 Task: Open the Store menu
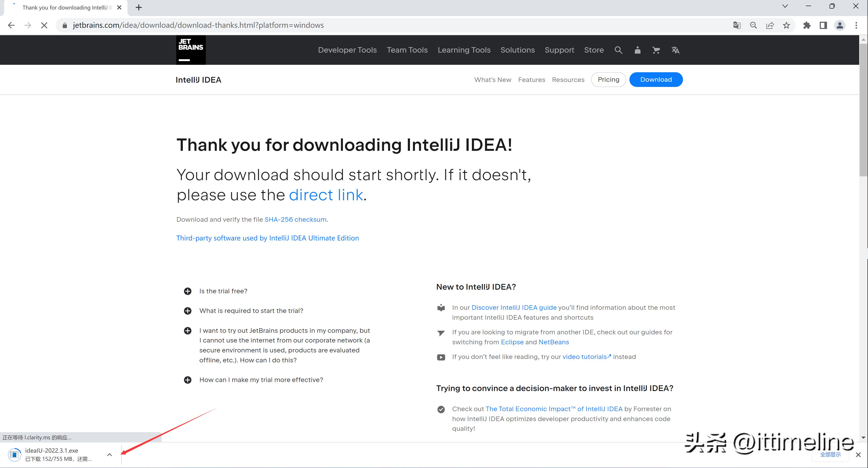594,50
